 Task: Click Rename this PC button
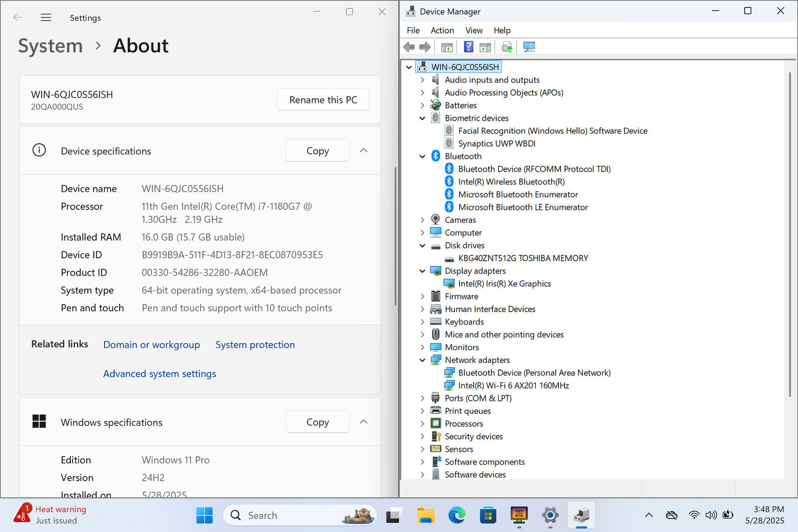[323, 100]
